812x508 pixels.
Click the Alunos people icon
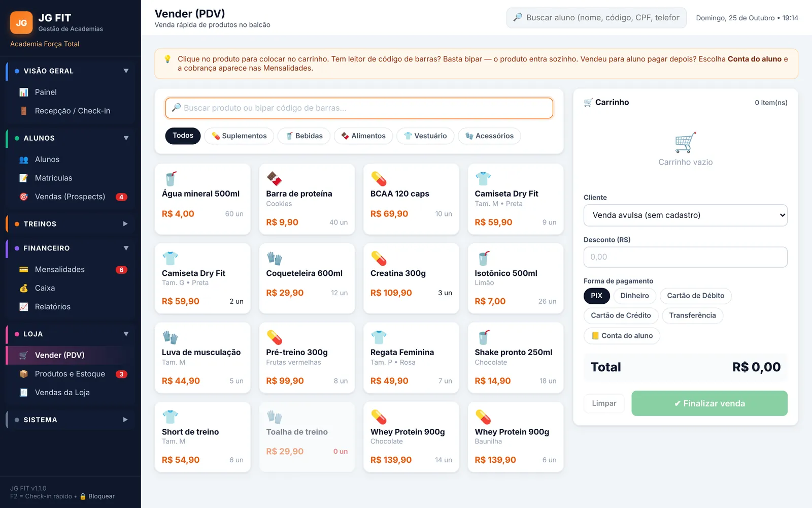point(24,160)
